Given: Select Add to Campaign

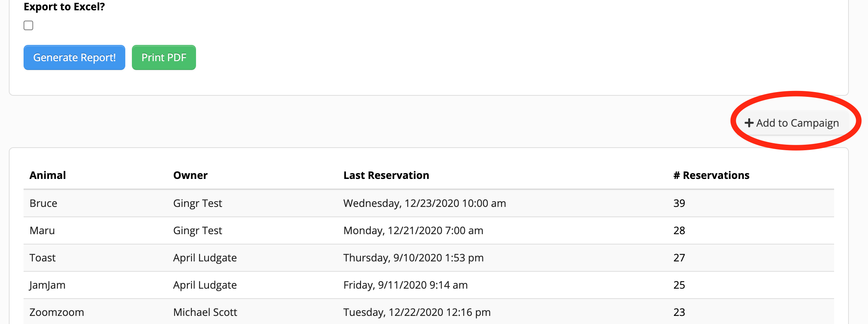Looking at the screenshot, I should coord(792,123).
